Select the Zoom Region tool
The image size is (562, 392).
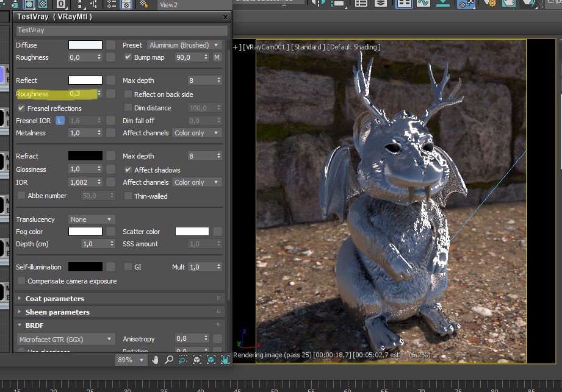183,360
